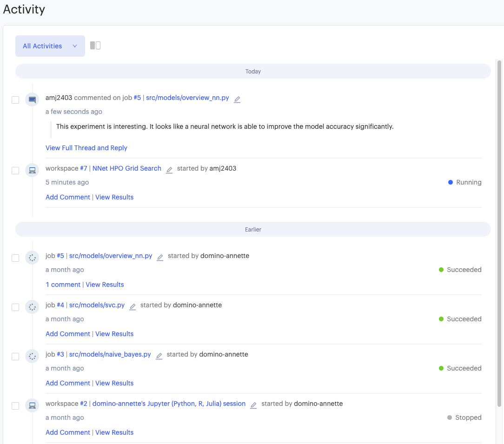Select the checkbox for workspace #7
Screen dimensions: 504x444
15,170
